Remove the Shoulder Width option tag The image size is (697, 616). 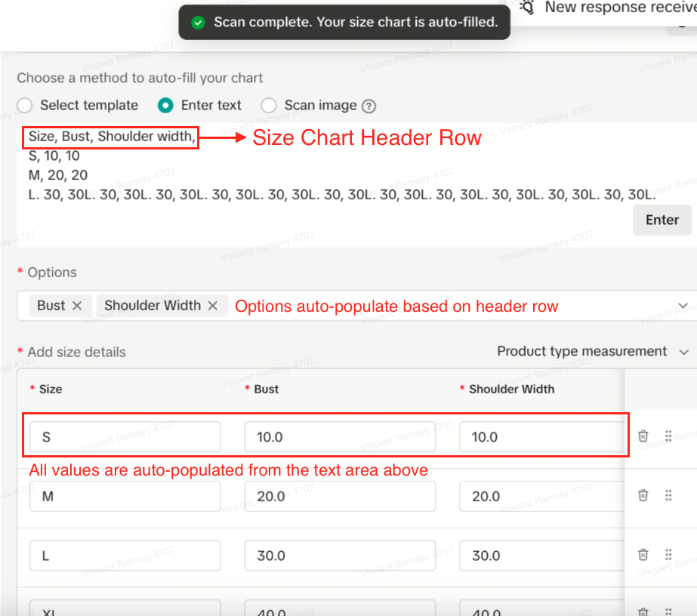pos(213,306)
